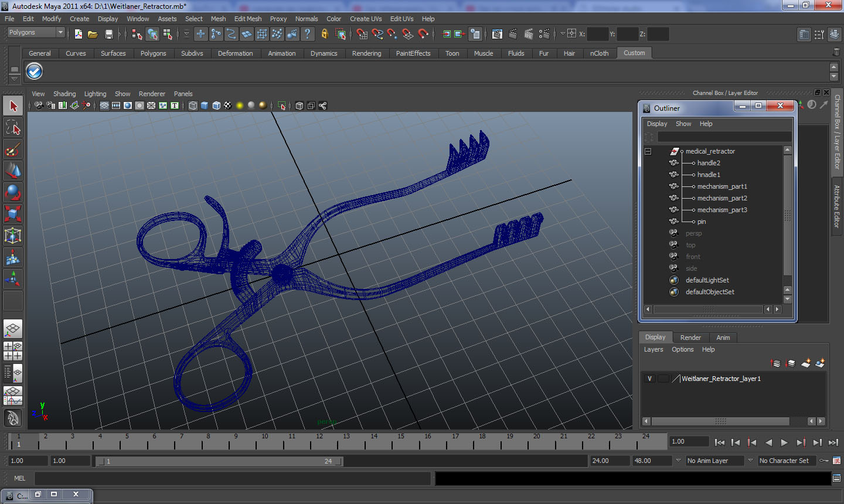Open the input mode dropdown before X field
Image resolution: width=844 pixels, height=504 pixels.
click(x=563, y=34)
